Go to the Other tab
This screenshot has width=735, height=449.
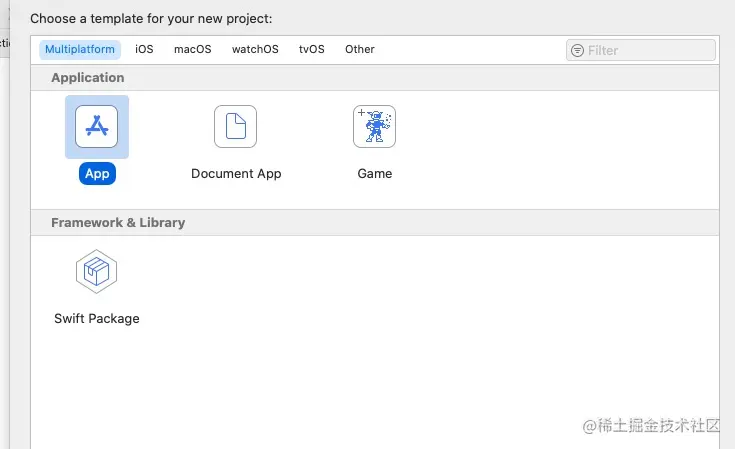360,49
